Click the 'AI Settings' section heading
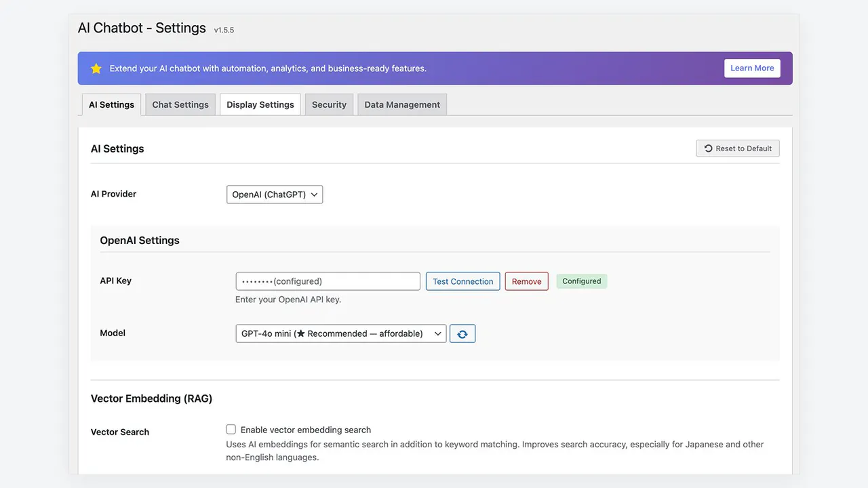Screen dimensions: 868x488 tap(117, 148)
